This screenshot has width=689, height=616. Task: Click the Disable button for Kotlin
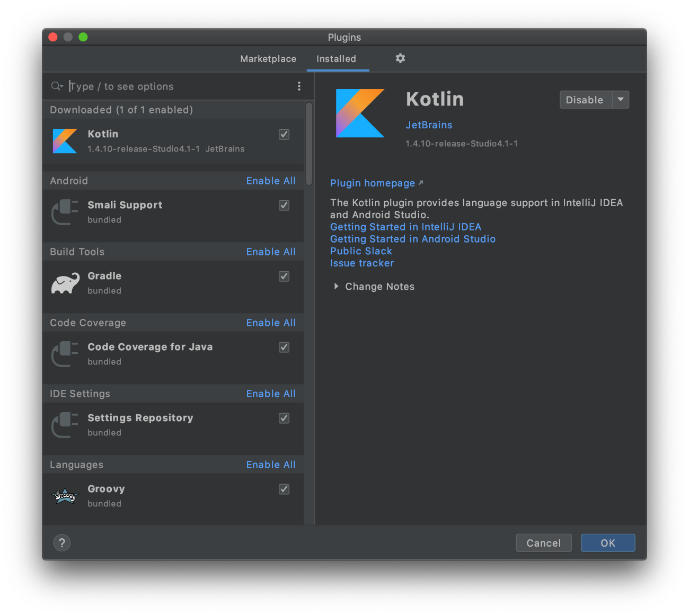pos(586,100)
